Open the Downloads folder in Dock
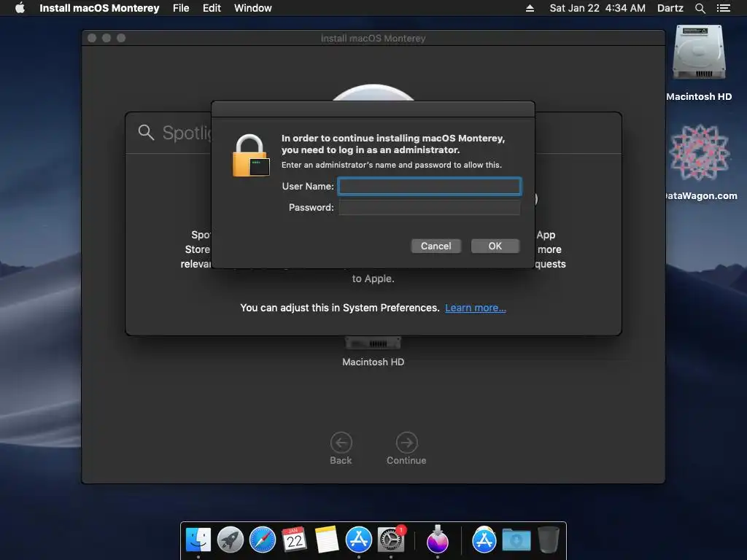The width and height of the screenshot is (747, 560). 516,540
